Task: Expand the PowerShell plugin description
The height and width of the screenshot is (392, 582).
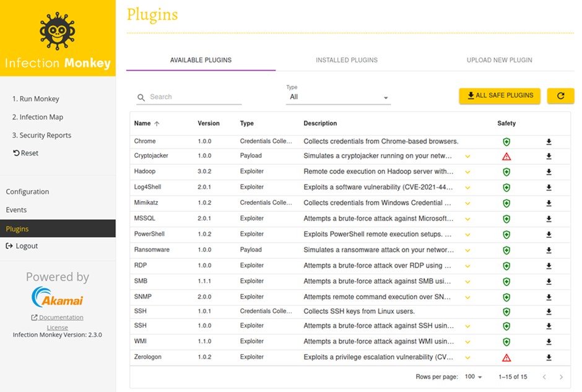Action: [467, 235]
